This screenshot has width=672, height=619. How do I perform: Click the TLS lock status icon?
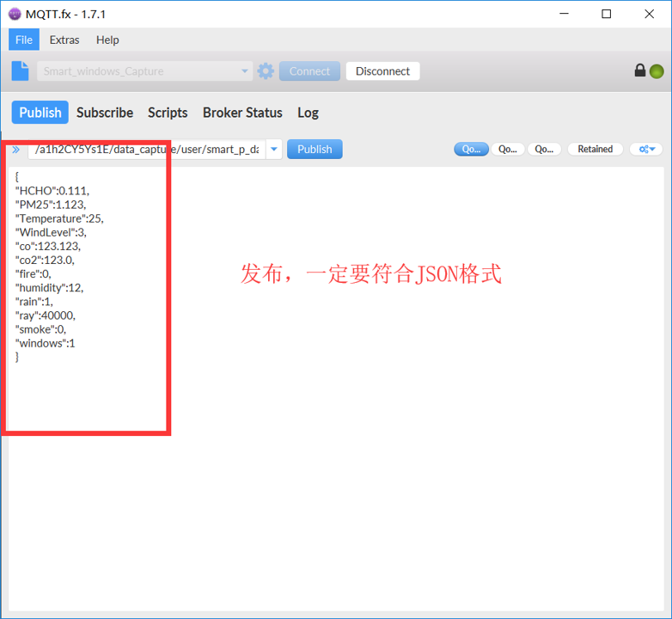click(640, 70)
